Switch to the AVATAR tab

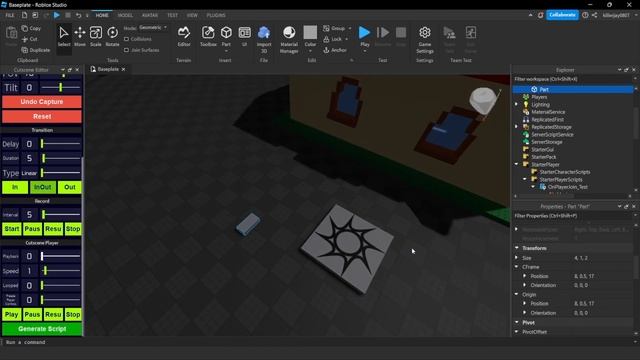pyautogui.click(x=150, y=15)
